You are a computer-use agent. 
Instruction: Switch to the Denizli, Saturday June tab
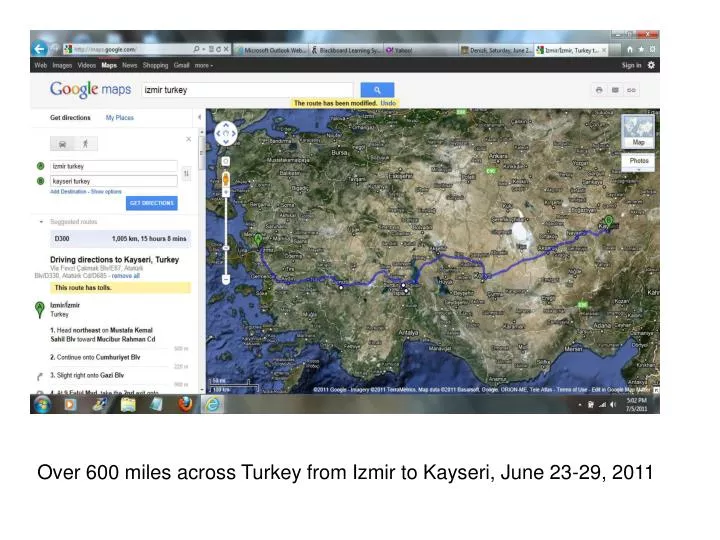(496, 51)
